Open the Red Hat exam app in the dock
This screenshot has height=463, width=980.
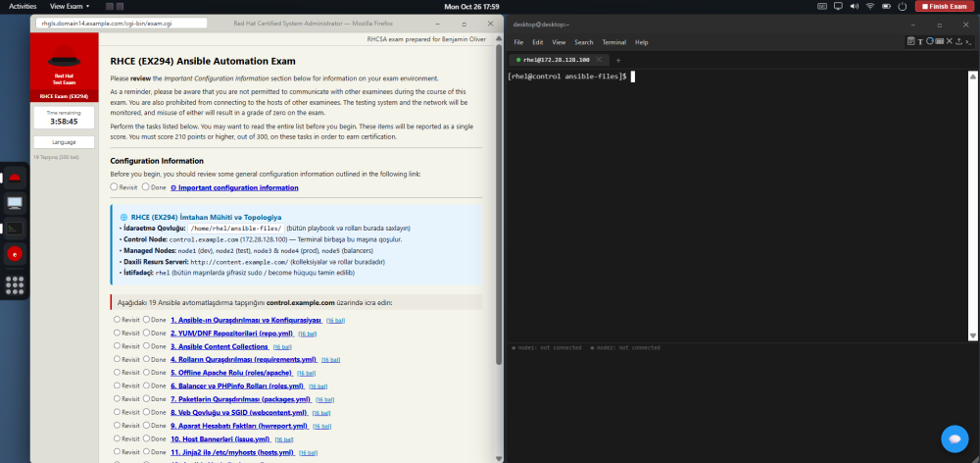tap(15, 178)
